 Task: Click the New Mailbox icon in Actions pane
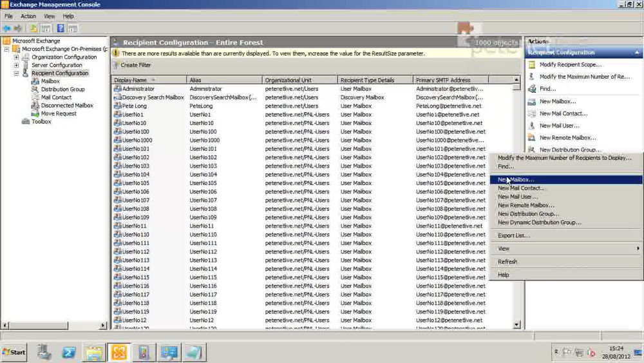point(532,101)
